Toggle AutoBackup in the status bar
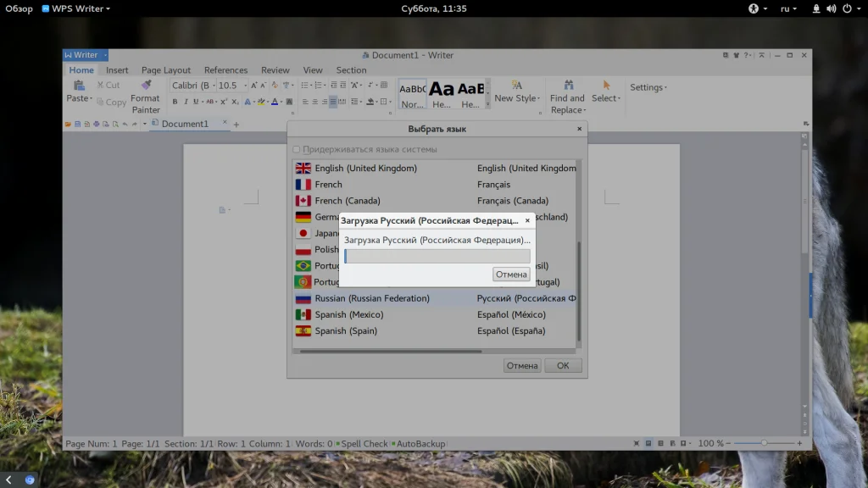 tap(419, 444)
